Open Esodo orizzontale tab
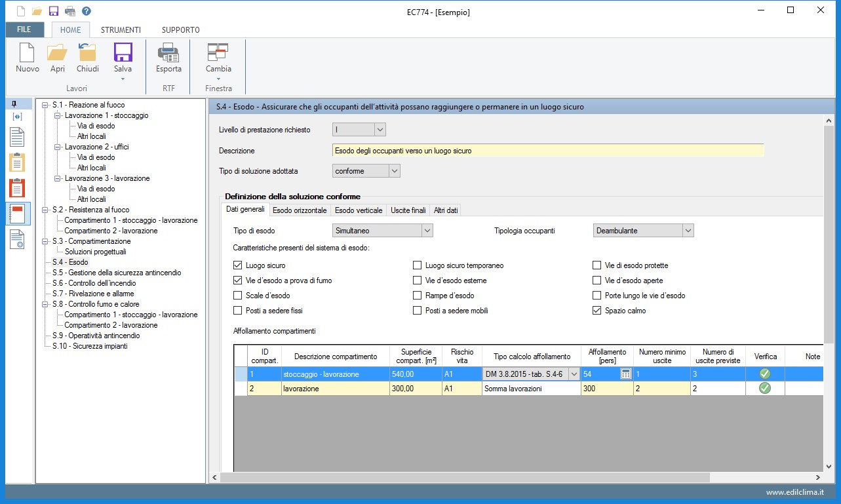Viewport: 841px width, 504px height. pyautogui.click(x=300, y=210)
